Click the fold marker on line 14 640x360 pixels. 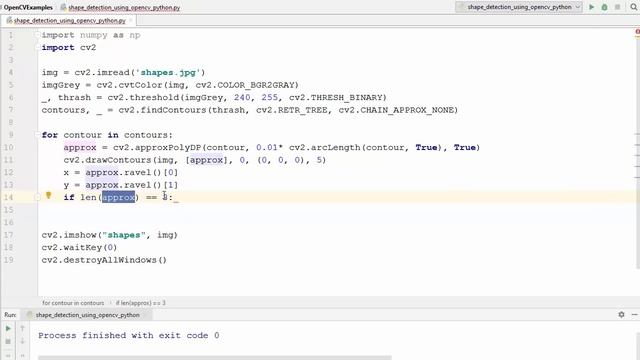[37, 197]
